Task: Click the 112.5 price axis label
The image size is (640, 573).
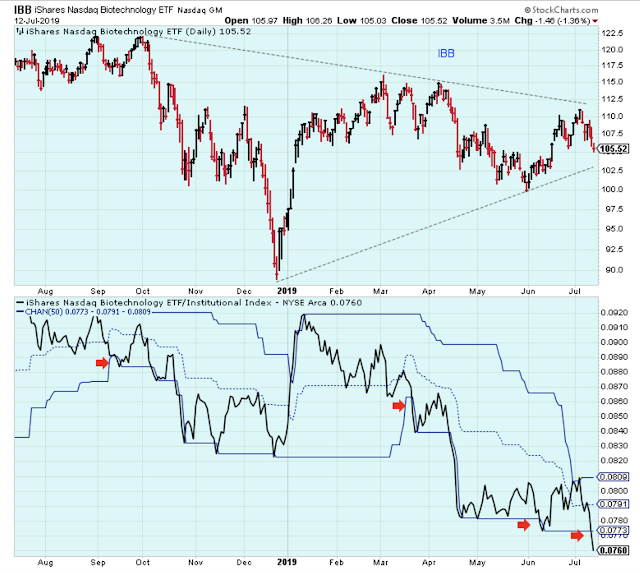Action: 612,99
